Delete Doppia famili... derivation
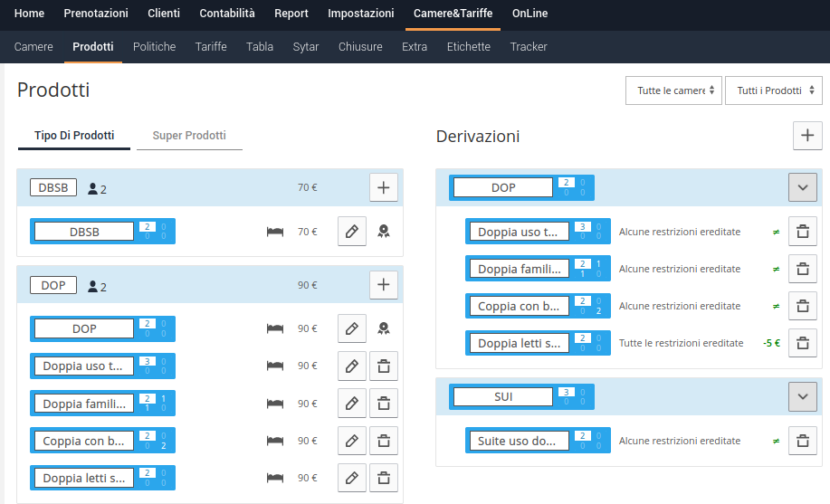Image resolution: width=830 pixels, height=504 pixels. tap(803, 269)
